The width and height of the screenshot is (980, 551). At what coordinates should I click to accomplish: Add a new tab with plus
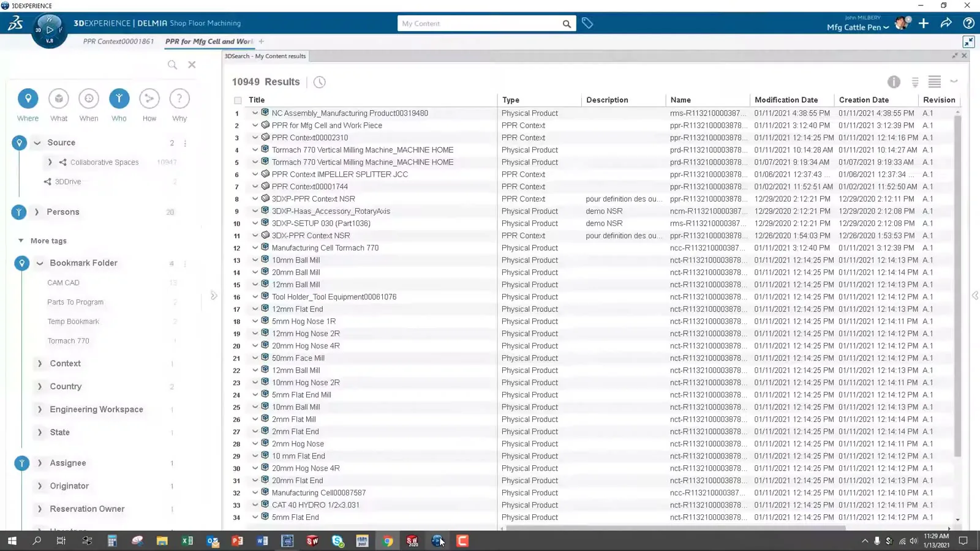(262, 42)
